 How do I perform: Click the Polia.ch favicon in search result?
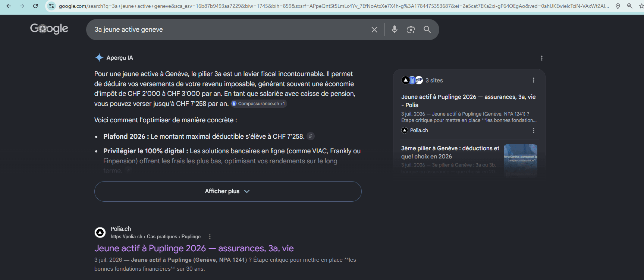pyautogui.click(x=100, y=233)
